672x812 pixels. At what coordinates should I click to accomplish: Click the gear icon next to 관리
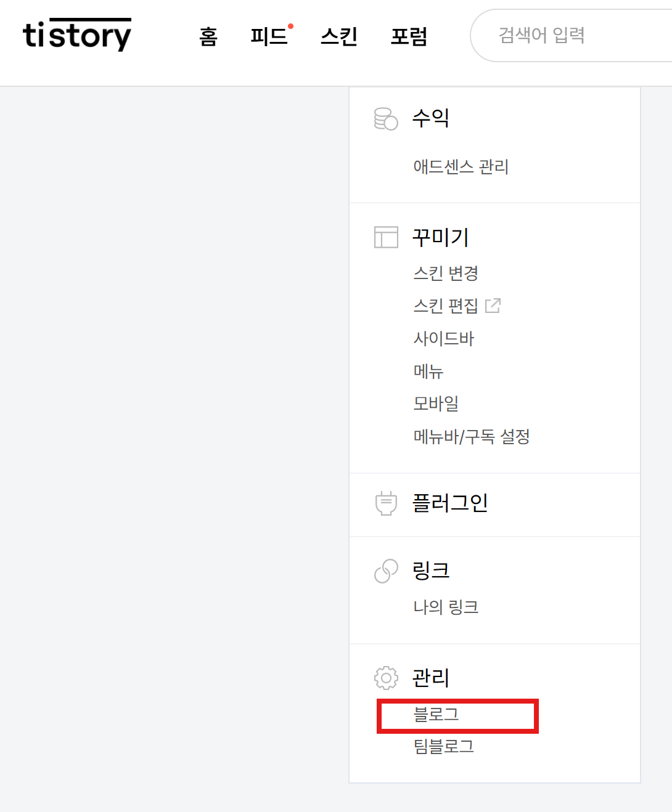tap(385, 677)
